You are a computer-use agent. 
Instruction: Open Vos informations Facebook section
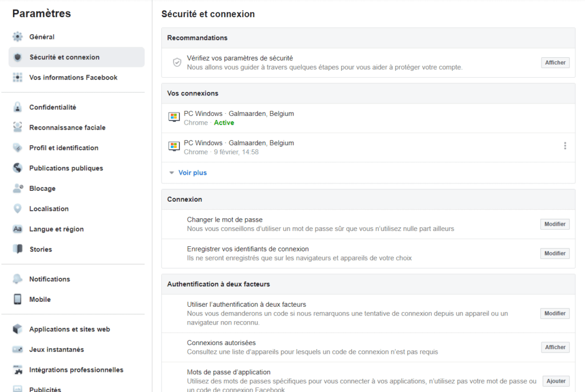[77, 77]
